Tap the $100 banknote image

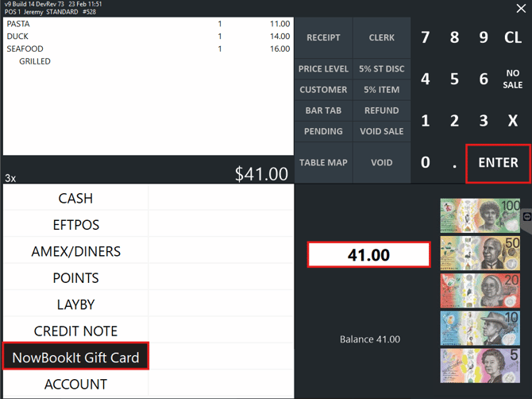(480, 215)
